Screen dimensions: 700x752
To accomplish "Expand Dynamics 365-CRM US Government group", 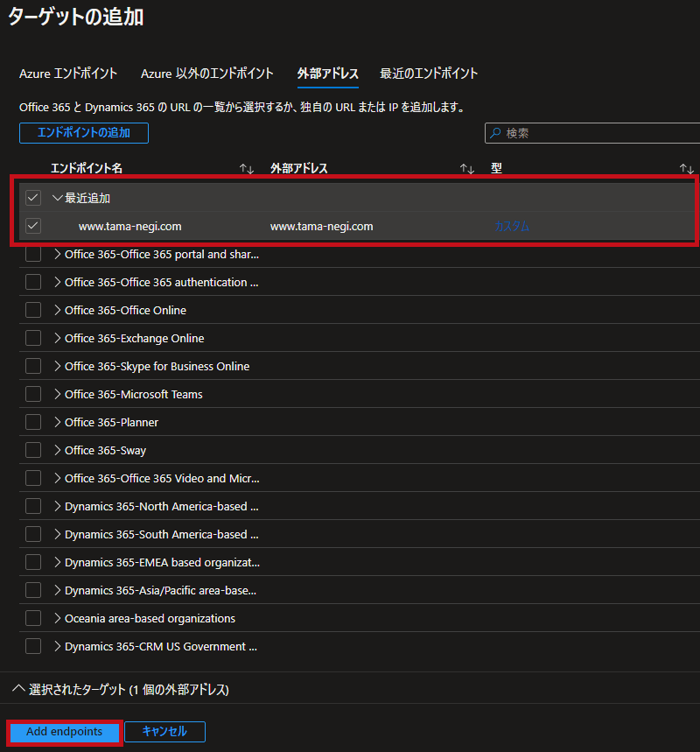I will 58,646.
